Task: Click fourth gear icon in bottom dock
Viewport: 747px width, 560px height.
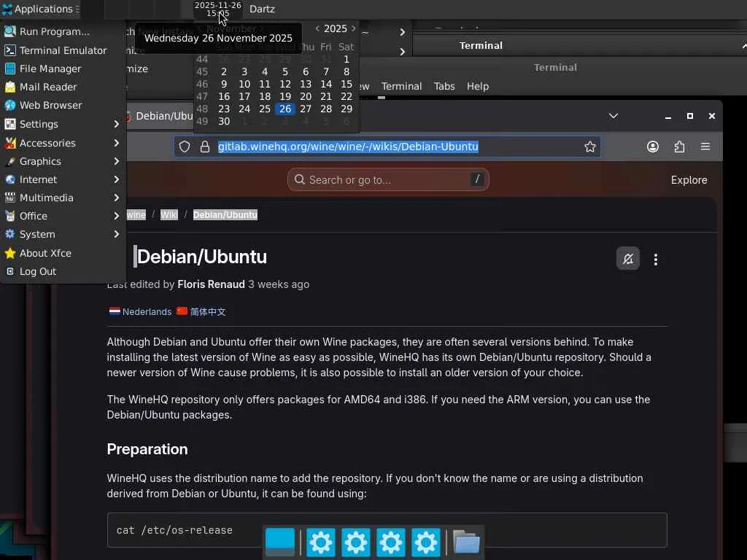Action: pyautogui.click(x=426, y=542)
